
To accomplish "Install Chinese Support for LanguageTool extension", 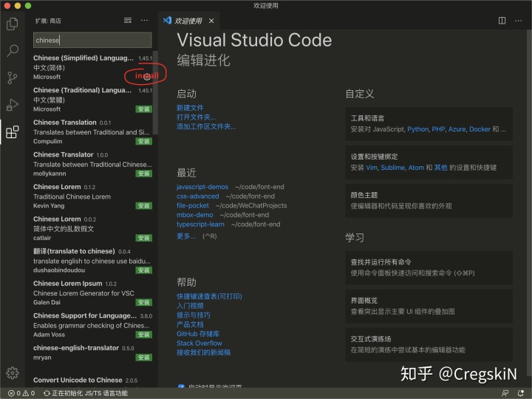I will point(144,335).
